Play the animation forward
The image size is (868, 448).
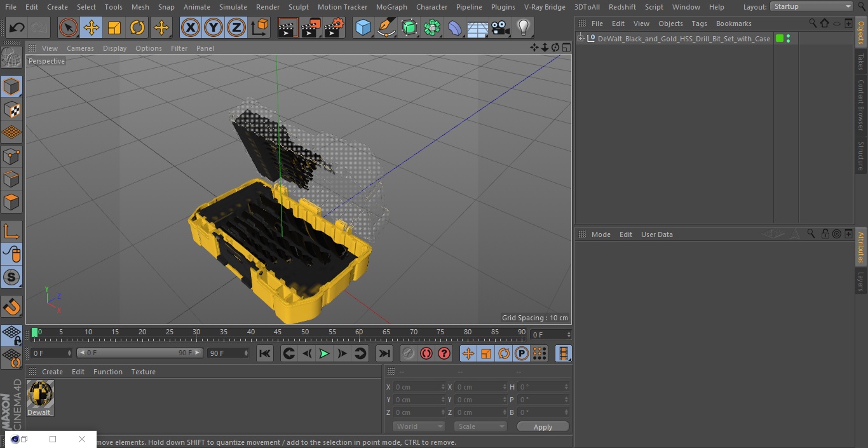click(324, 353)
